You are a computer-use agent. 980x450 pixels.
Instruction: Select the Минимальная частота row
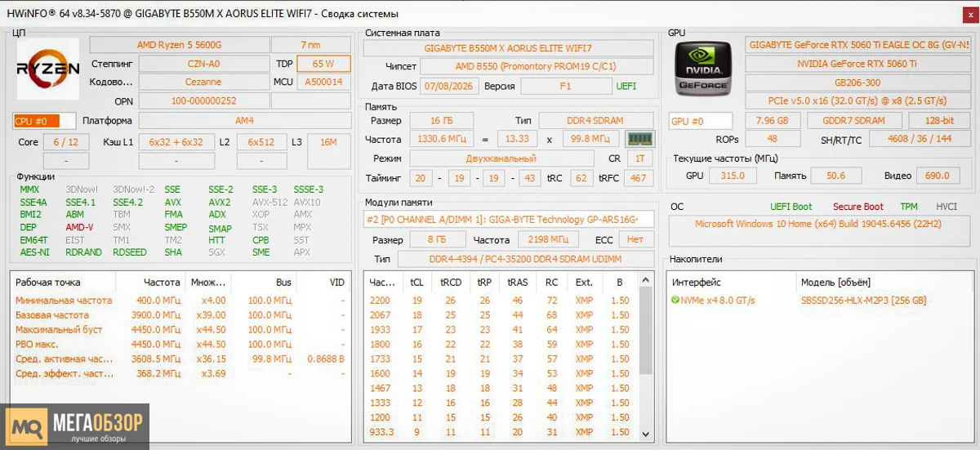[x=181, y=301]
